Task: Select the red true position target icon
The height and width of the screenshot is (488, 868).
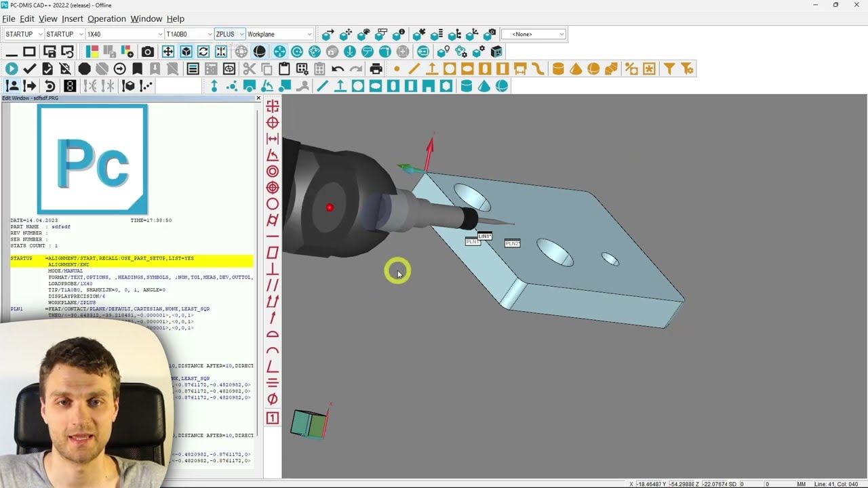Action: (x=273, y=123)
